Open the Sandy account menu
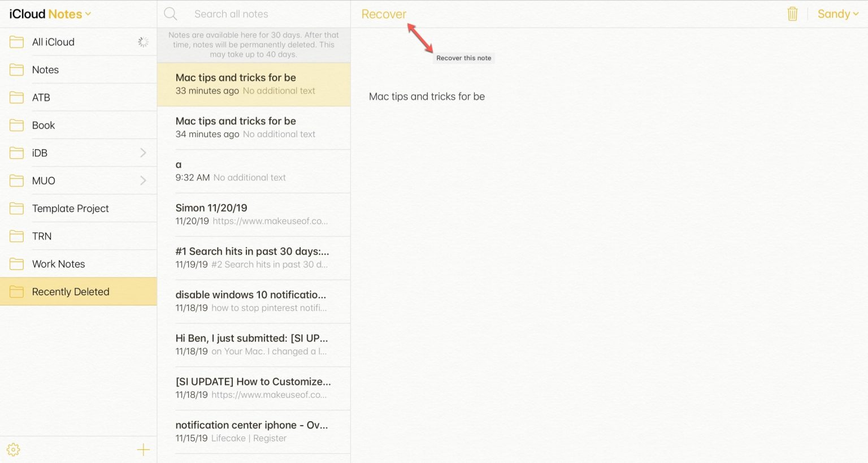 (x=837, y=14)
